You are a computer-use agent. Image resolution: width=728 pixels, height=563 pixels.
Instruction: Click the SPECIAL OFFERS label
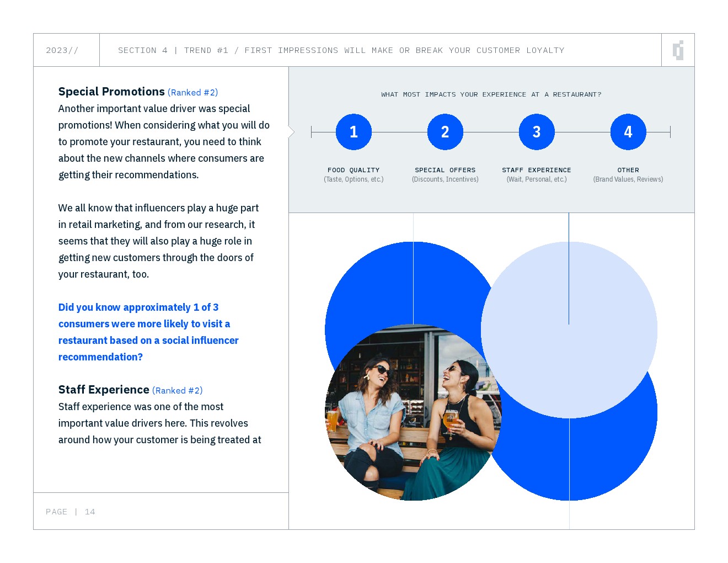point(445,170)
